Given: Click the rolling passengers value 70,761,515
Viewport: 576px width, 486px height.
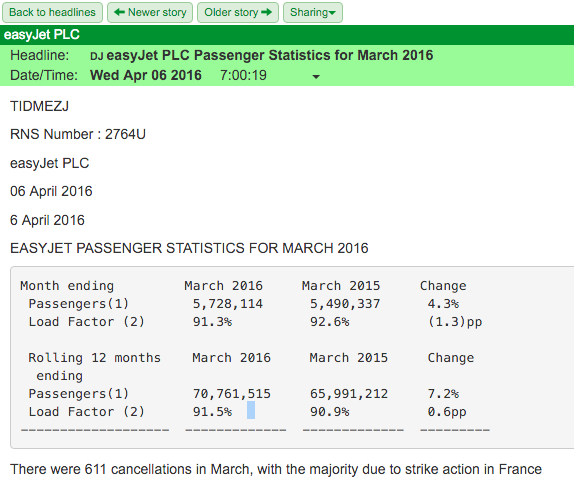Looking at the screenshot, I should pos(231,394).
